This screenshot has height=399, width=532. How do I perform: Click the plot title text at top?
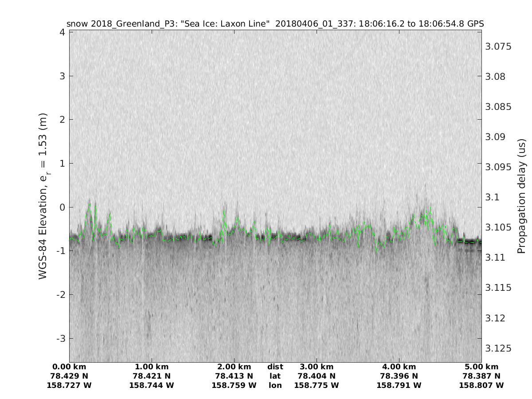tap(275, 23)
